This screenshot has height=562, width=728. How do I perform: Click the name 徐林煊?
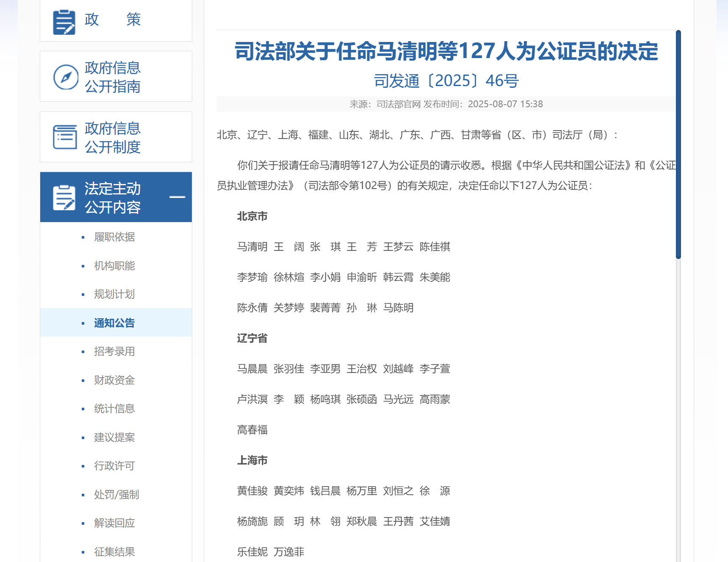[x=289, y=277]
